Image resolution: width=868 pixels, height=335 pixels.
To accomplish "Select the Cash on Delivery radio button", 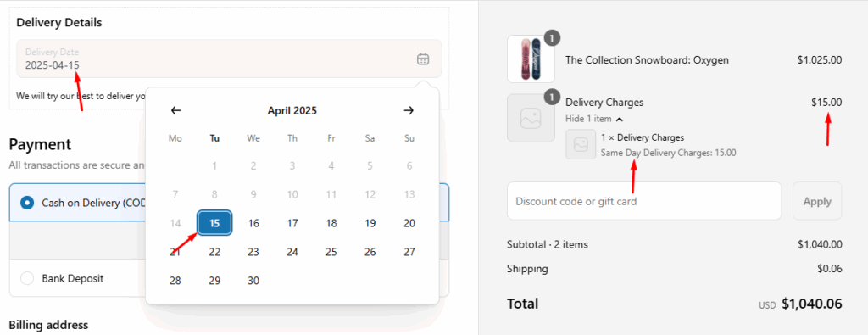I will coord(26,203).
